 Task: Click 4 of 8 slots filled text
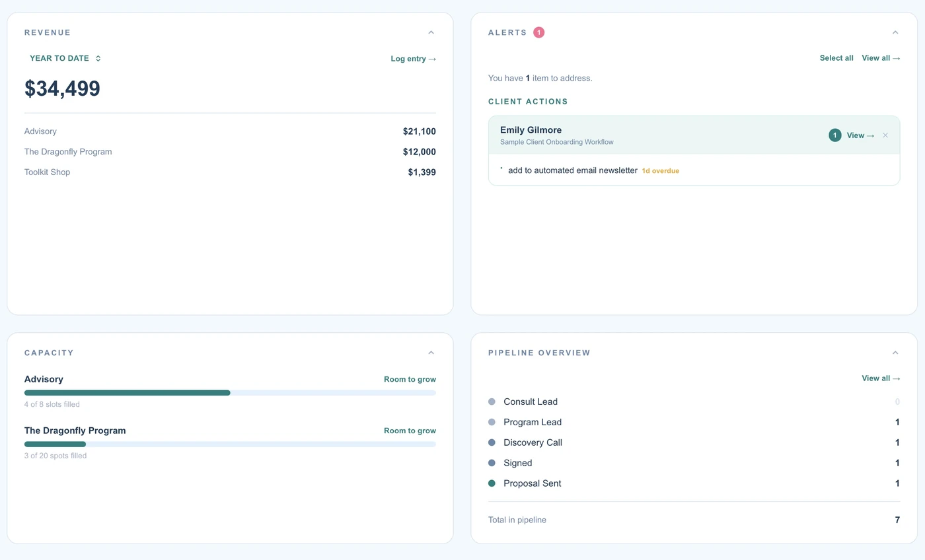(52, 404)
